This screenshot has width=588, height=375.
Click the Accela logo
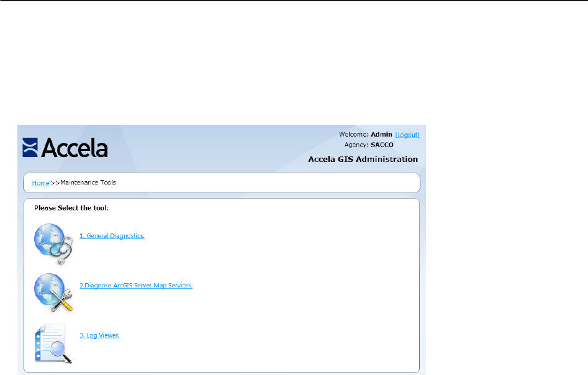[65, 147]
